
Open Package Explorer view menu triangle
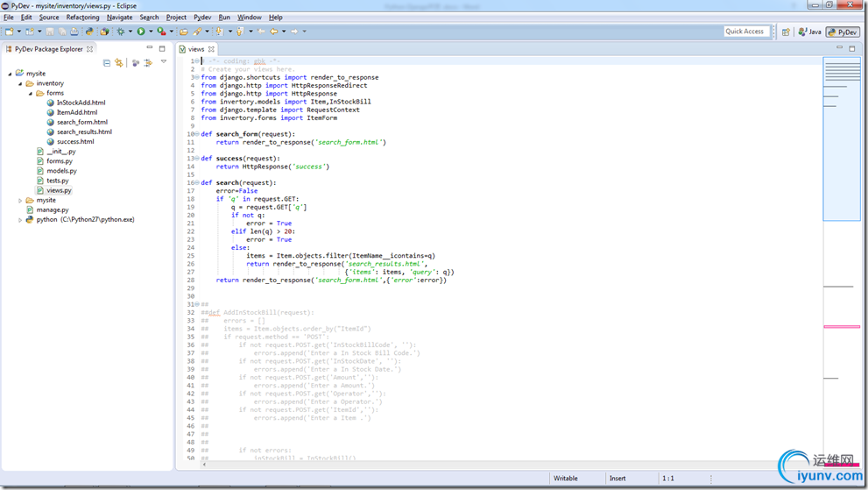tap(164, 62)
